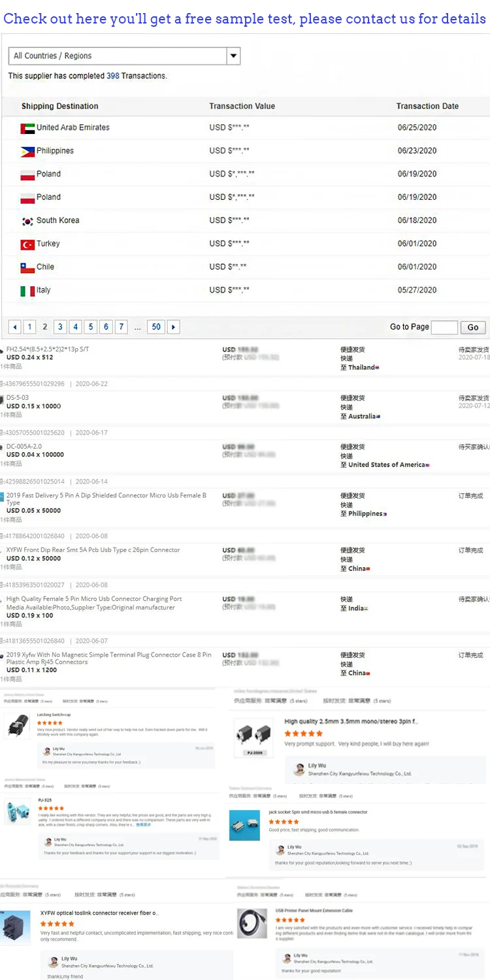This screenshot has height=980, width=490.
Task: Click the Australia flag in the order list
Action: pos(379,417)
